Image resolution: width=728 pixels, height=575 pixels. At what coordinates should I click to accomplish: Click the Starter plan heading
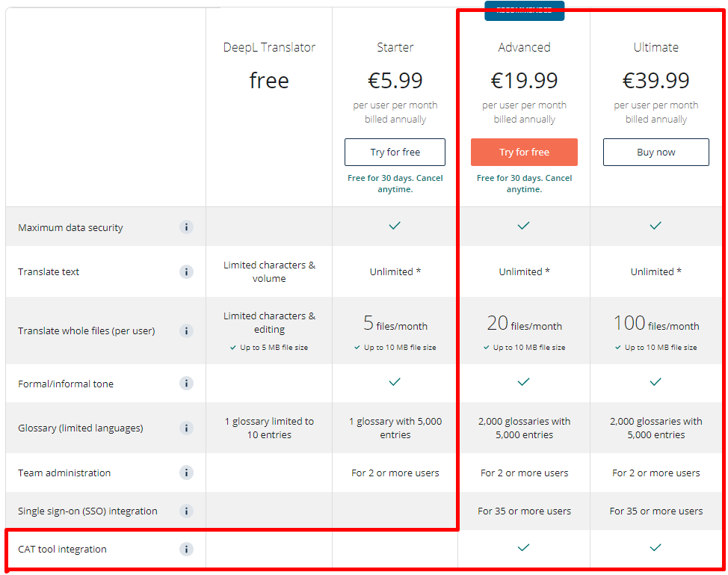tap(395, 47)
